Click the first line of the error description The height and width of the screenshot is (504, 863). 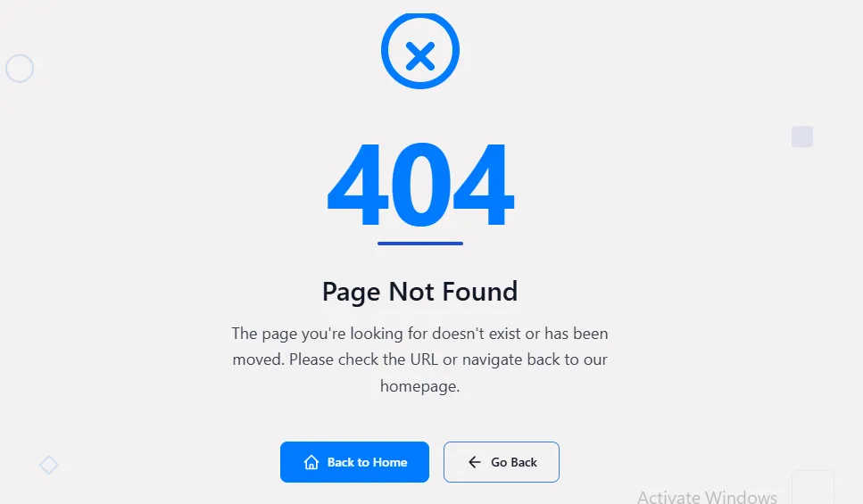420,334
